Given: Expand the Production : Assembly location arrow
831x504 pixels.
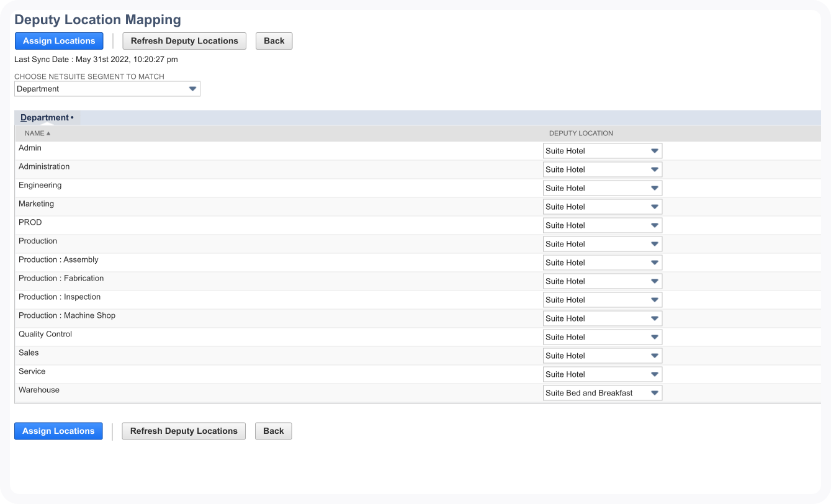Looking at the screenshot, I should tap(654, 263).
